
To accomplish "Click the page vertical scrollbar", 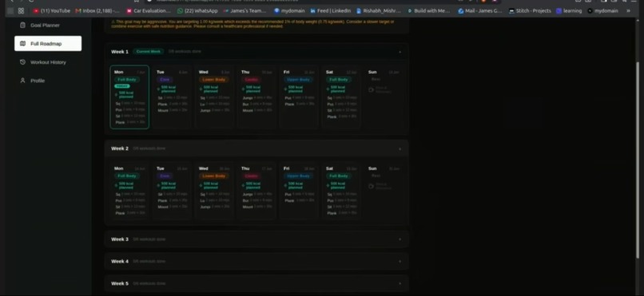I will point(638,160).
